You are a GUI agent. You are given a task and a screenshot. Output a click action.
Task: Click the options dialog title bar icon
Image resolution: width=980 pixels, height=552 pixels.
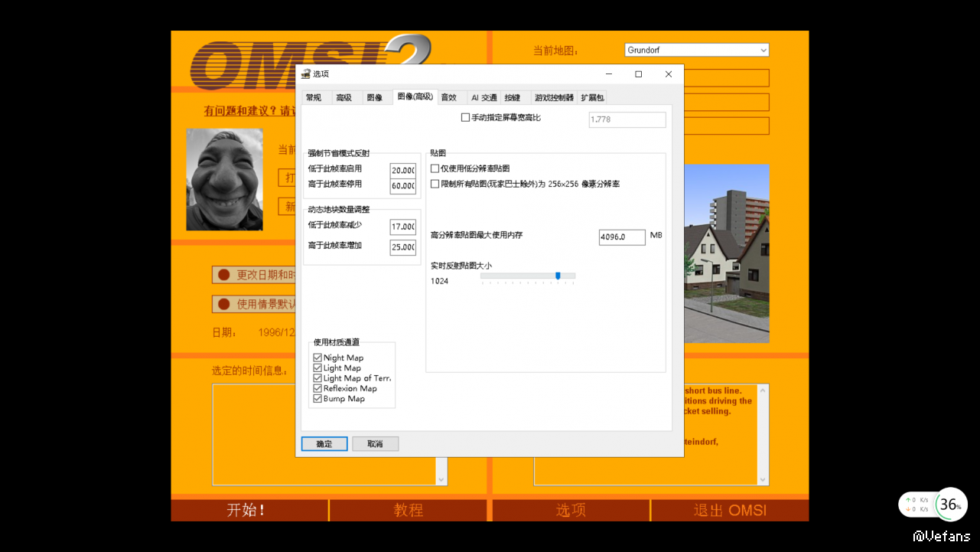(306, 74)
